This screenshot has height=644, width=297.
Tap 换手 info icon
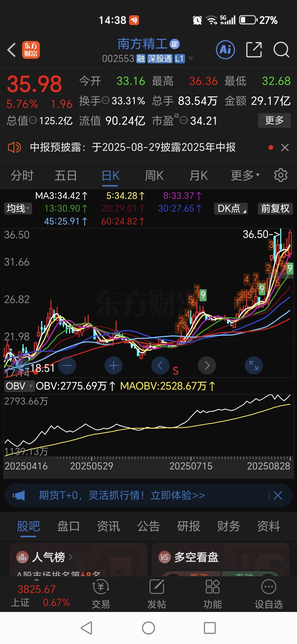click(x=106, y=100)
